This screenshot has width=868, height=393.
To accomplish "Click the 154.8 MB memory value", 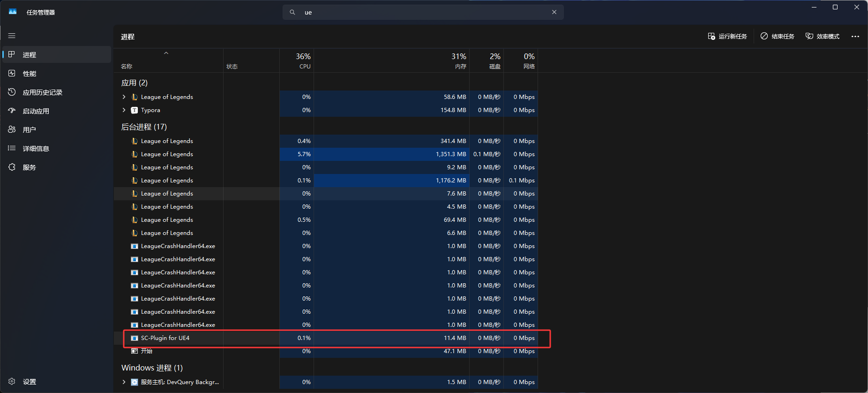I will coord(453,110).
